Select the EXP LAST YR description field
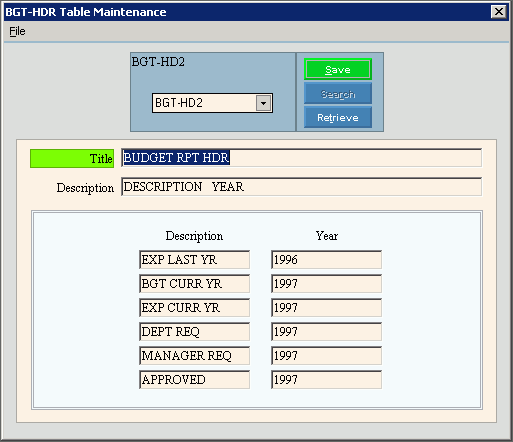The height and width of the screenshot is (442, 513). pos(194,260)
